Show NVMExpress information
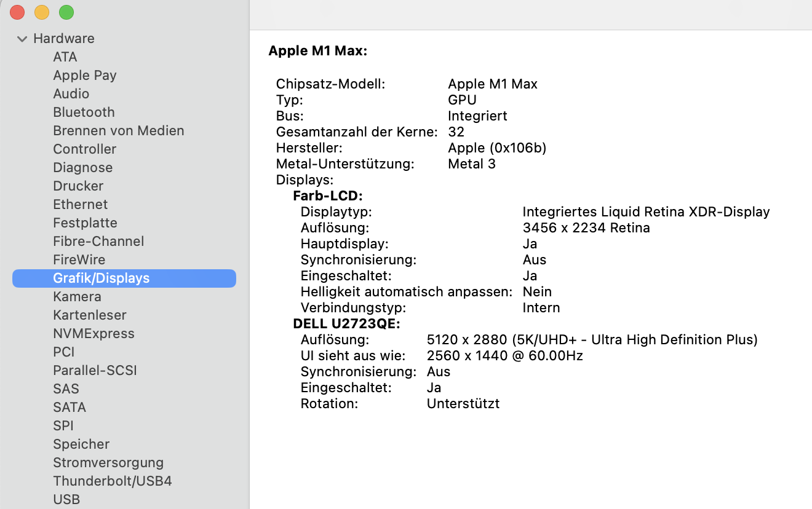Image resolution: width=812 pixels, height=509 pixels. pos(94,334)
